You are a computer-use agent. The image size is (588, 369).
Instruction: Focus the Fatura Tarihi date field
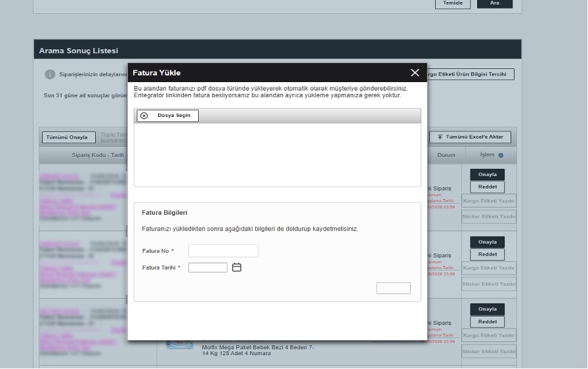coord(208,267)
